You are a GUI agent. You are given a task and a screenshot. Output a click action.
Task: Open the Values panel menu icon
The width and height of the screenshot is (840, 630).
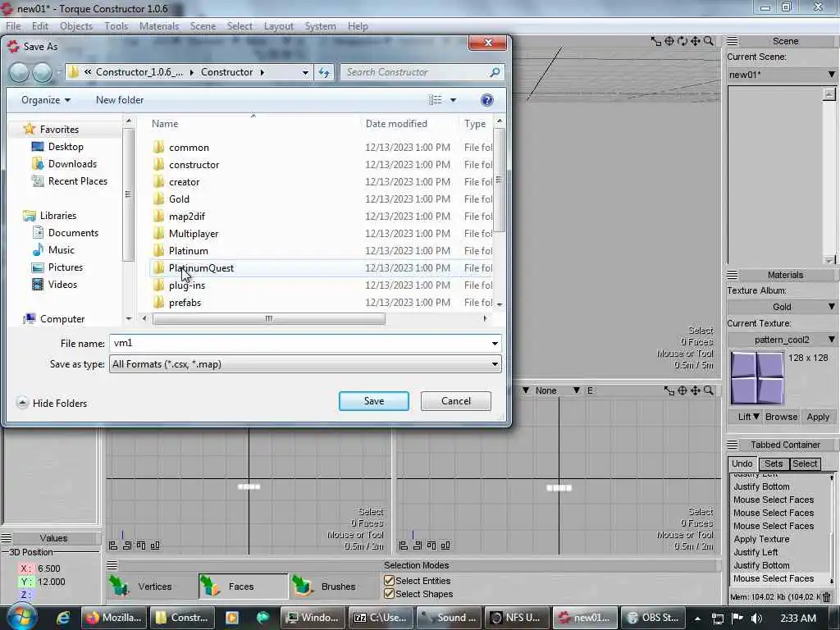click(x=6, y=538)
